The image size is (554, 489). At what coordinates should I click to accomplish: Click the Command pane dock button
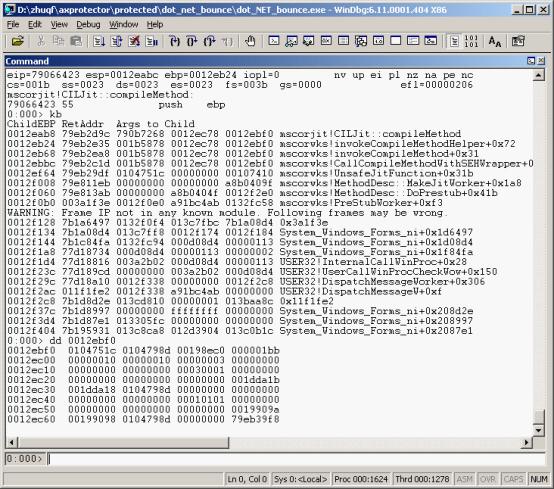click(x=531, y=61)
